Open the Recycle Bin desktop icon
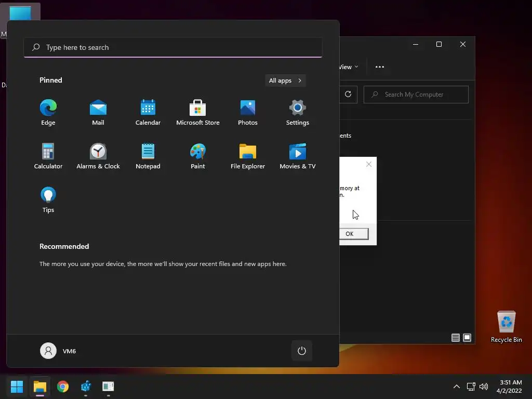Screen dimensions: 532x399 point(506,327)
